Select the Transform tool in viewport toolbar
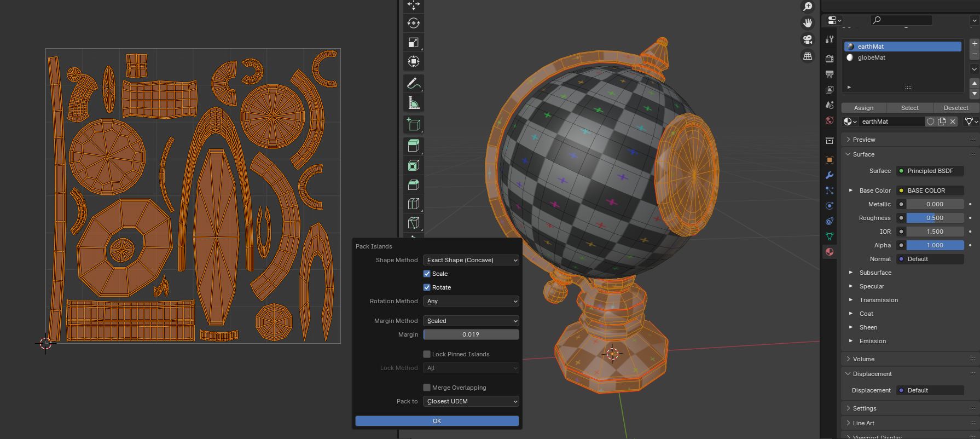This screenshot has height=439, width=980. click(x=414, y=61)
